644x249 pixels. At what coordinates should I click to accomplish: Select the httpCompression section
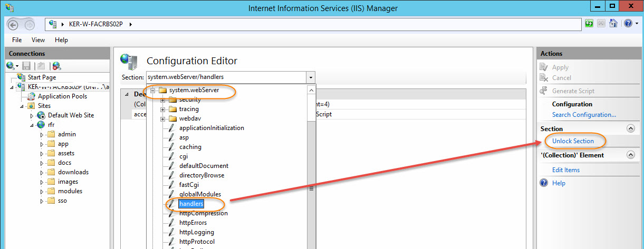pyautogui.click(x=204, y=213)
